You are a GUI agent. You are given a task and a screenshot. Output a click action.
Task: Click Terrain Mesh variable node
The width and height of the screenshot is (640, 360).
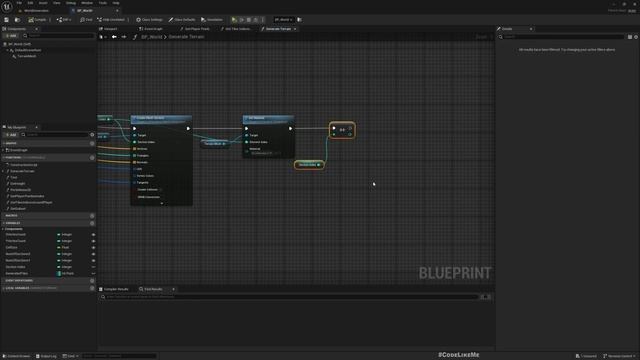(x=215, y=144)
